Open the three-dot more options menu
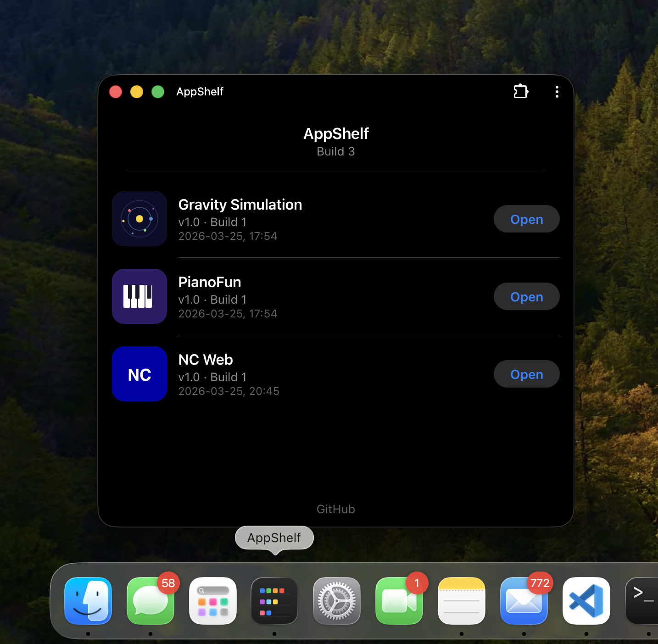The height and width of the screenshot is (644, 658). pos(557,92)
